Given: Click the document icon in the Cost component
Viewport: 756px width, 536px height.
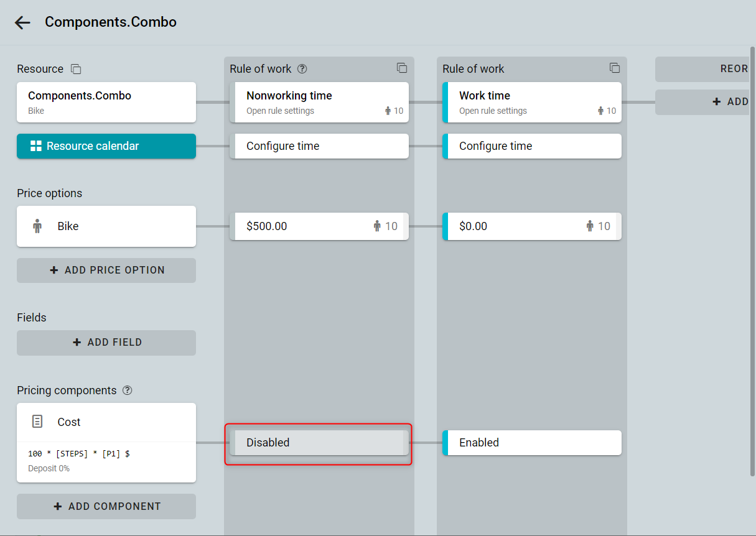Looking at the screenshot, I should 37,422.
